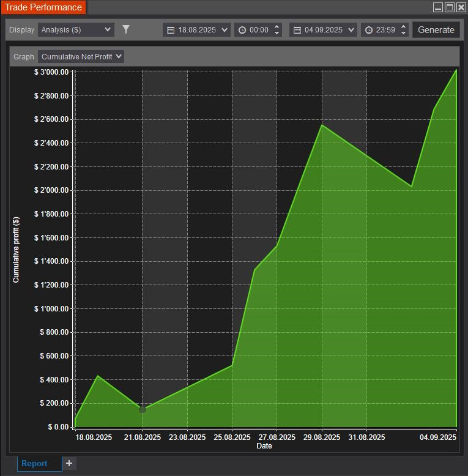Maximize the Trade Performance window
The width and height of the screenshot is (468, 476).
(x=450, y=7)
